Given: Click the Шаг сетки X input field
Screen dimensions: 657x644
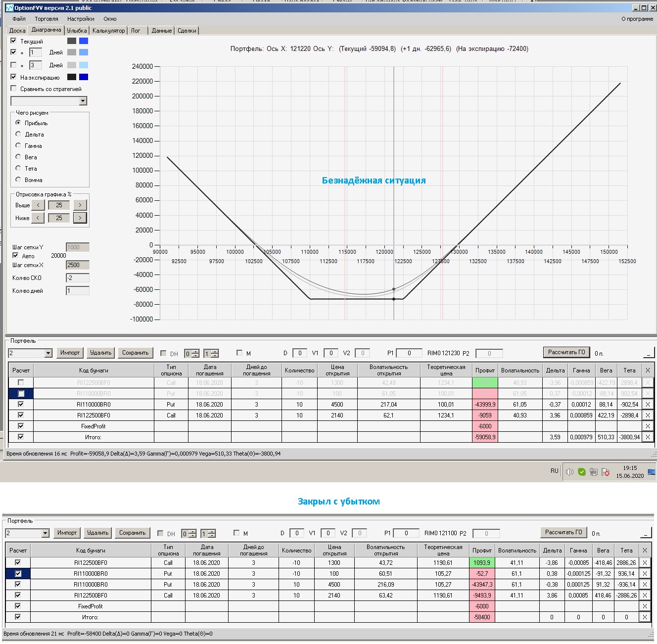Looking at the screenshot, I should (x=78, y=265).
